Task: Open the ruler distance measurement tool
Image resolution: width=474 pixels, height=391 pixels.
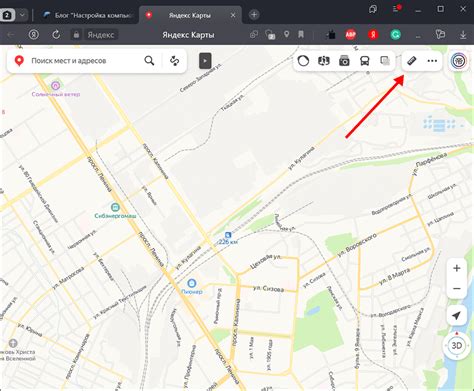Action: click(412, 61)
